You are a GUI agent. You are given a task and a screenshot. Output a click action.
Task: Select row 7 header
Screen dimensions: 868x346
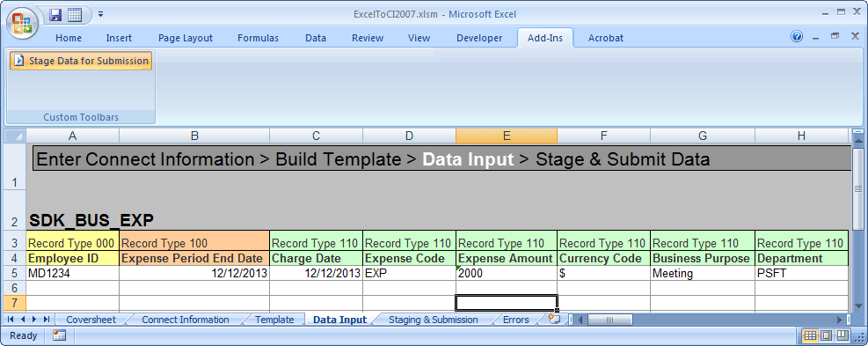[x=15, y=303]
